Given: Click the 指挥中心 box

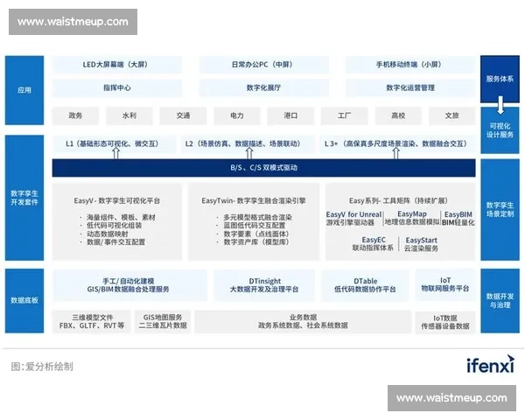Looking at the screenshot, I should [117, 88].
